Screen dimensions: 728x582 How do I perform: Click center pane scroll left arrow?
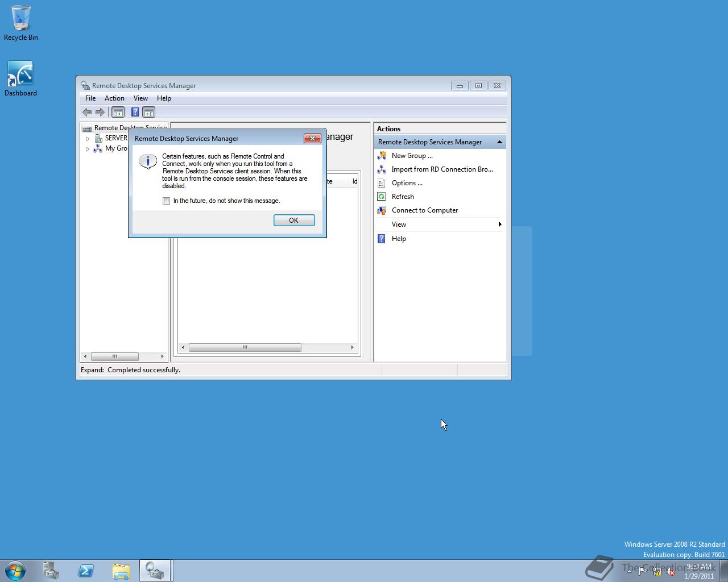[x=183, y=347]
